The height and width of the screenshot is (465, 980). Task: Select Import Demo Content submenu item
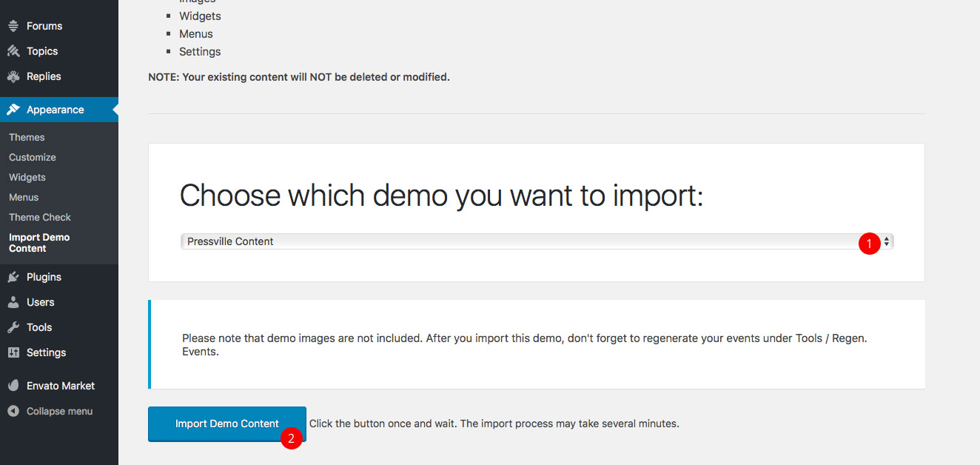click(39, 243)
